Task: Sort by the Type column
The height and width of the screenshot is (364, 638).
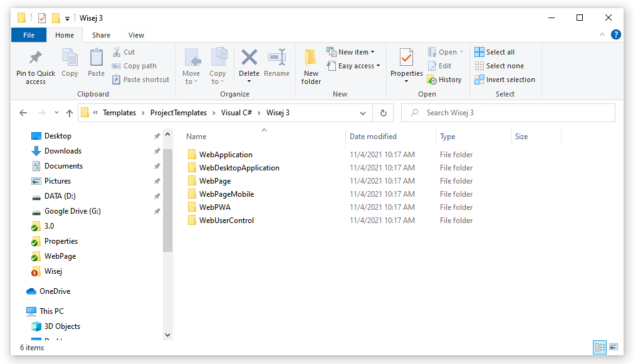Action: click(x=447, y=137)
